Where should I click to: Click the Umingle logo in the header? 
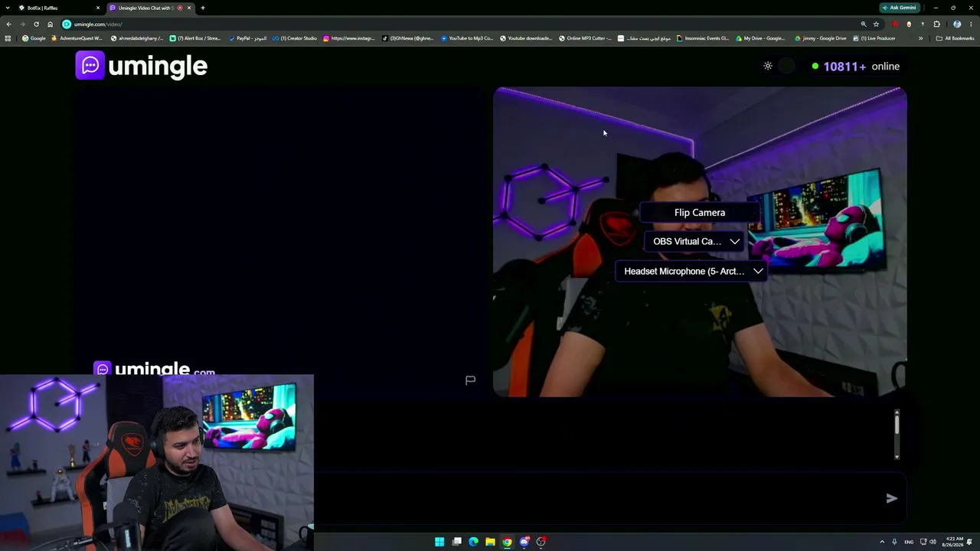point(142,66)
